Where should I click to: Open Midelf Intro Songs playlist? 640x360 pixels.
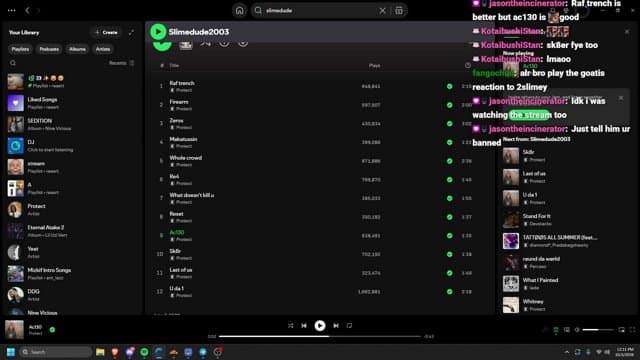coord(72,273)
